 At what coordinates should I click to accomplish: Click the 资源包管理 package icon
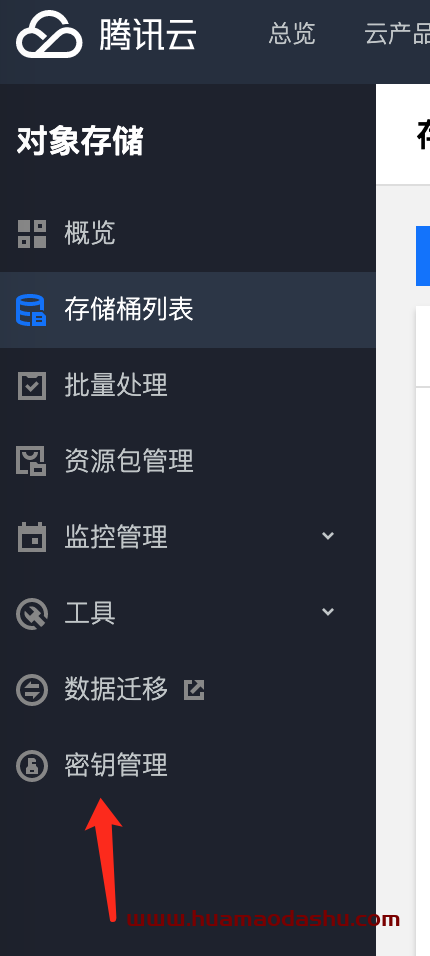tap(31, 461)
